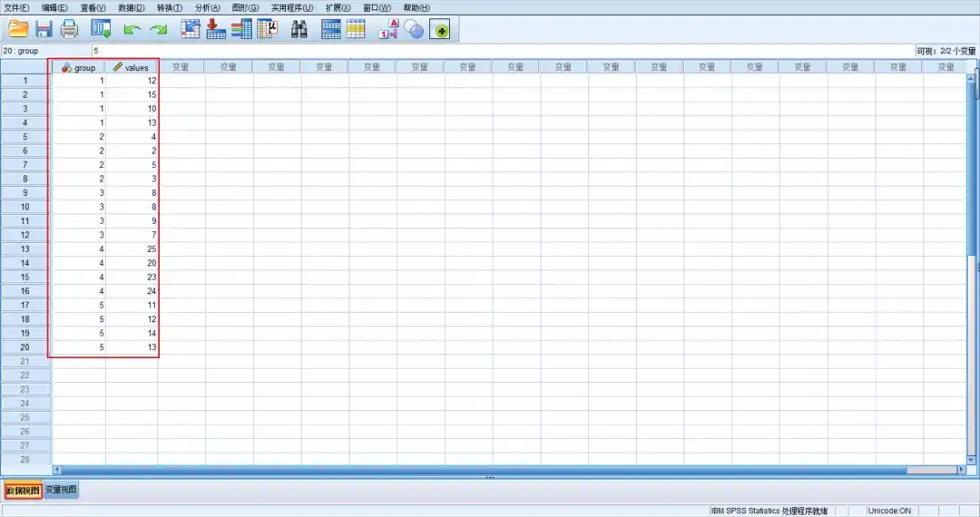
Task: Click the values cell 11 in row 17
Action: pyautogui.click(x=132, y=306)
